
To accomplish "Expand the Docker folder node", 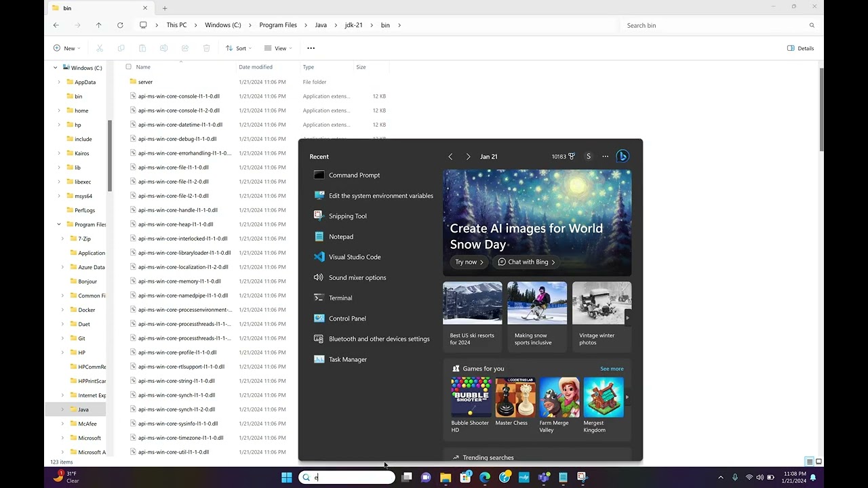I will click(62, 310).
